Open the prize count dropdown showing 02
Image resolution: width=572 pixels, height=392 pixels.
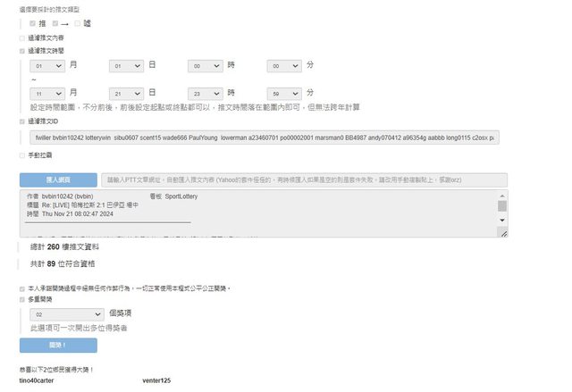pos(67,314)
